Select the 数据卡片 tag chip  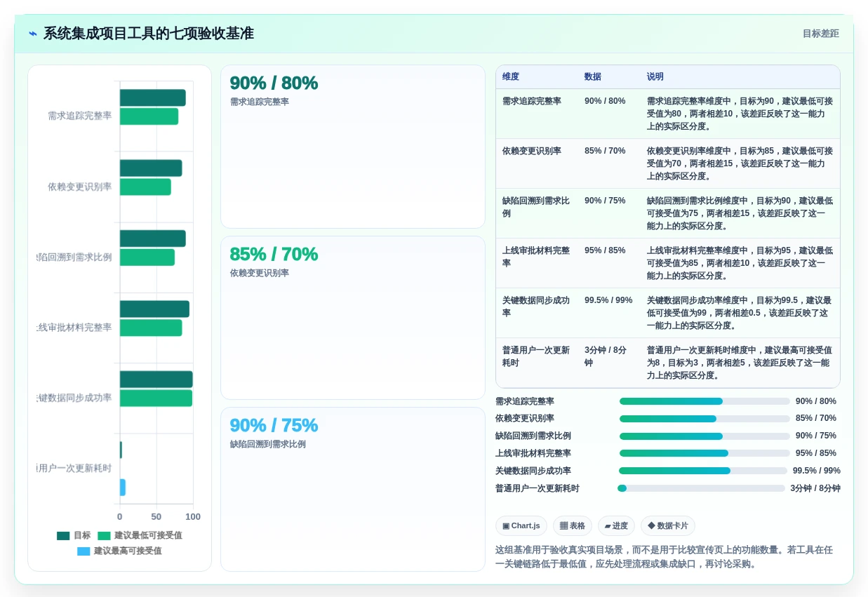(668, 525)
